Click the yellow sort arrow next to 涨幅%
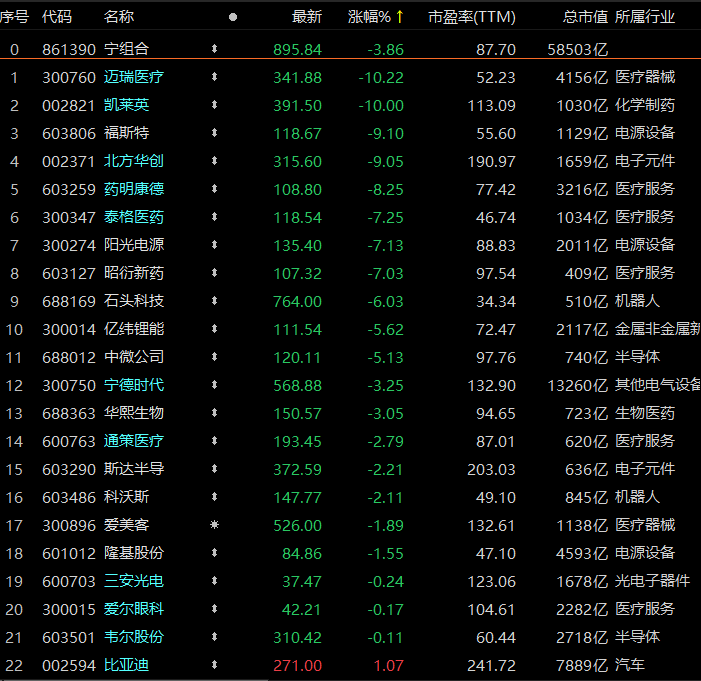This screenshot has width=701, height=681. pos(400,17)
